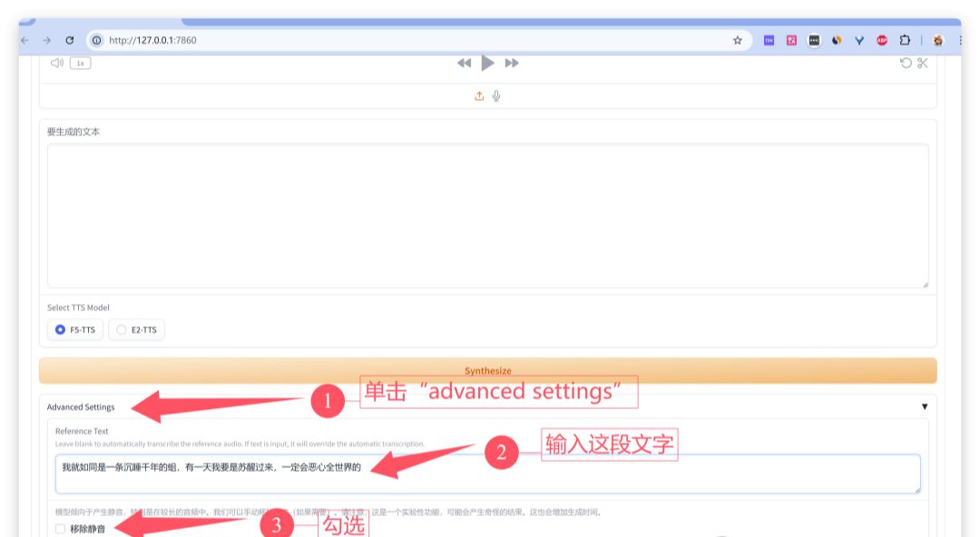Reset the audio with the undo icon
This screenshot has width=980, height=537.
(x=906, y=63)
